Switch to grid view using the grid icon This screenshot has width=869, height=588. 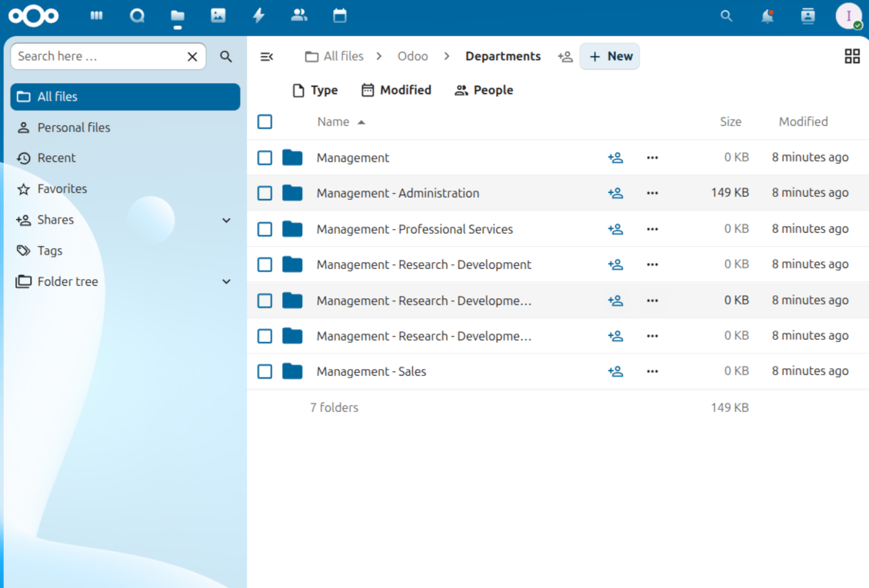tap(852, 56)
